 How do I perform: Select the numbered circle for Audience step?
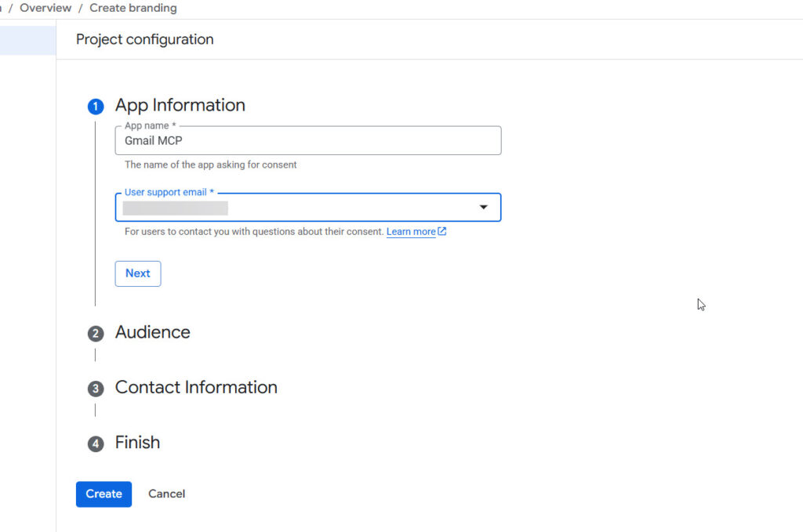click(95, 333)
